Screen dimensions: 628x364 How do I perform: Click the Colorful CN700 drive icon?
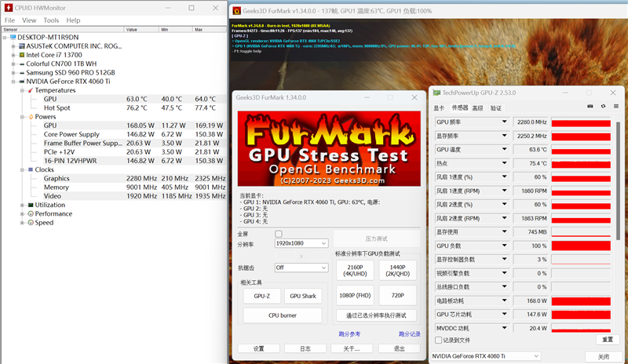(22, 64)
